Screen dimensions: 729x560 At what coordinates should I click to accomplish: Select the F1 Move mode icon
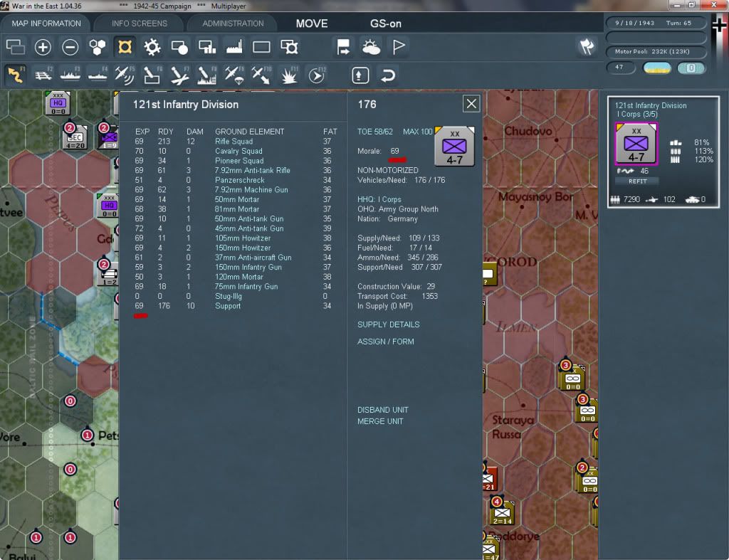[16, 75]
